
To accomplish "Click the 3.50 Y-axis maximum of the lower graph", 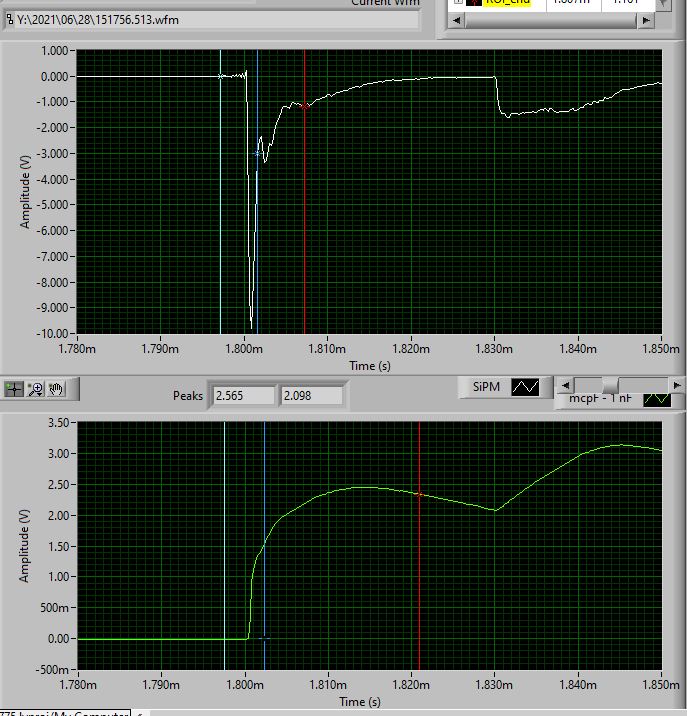I will pyautogui.click(x=58, y=422).
